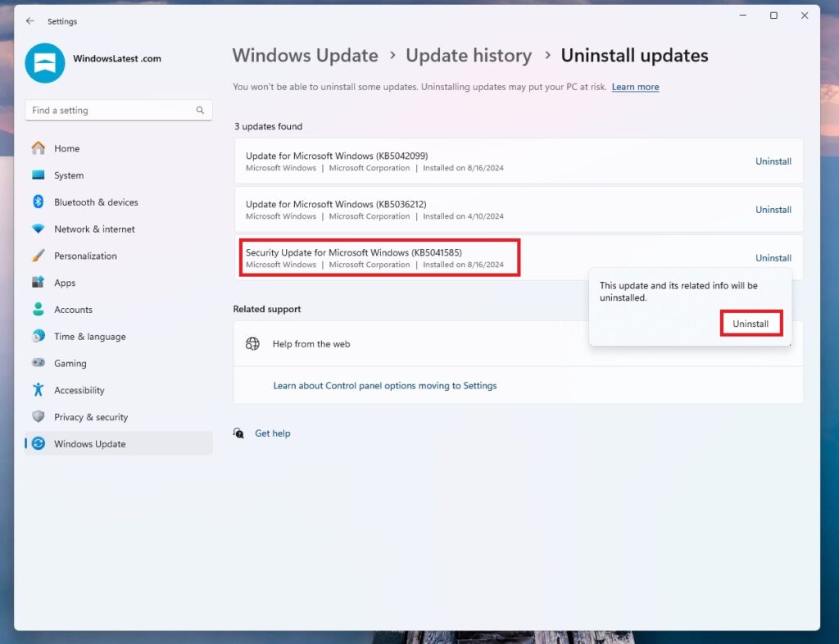Click the back arrow in Settings
The width and height of the screenshot is (839, 644).
tap(29, 21)
